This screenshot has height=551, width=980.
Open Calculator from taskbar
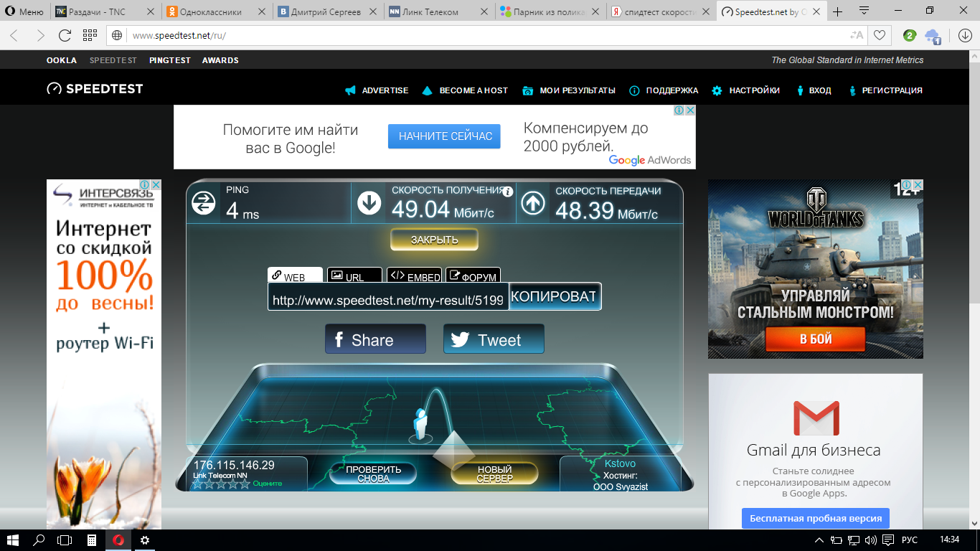92,540
